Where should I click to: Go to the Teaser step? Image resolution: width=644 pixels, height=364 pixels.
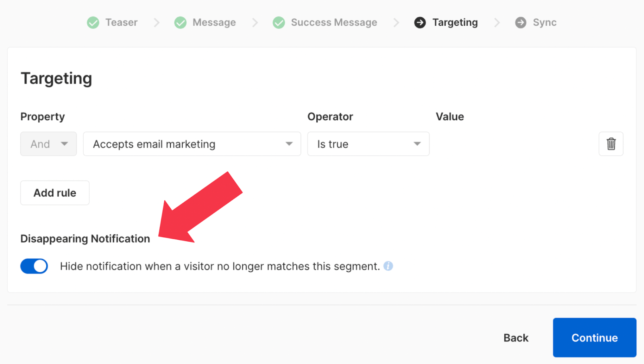pyautogui.click(x=121, y=23)
